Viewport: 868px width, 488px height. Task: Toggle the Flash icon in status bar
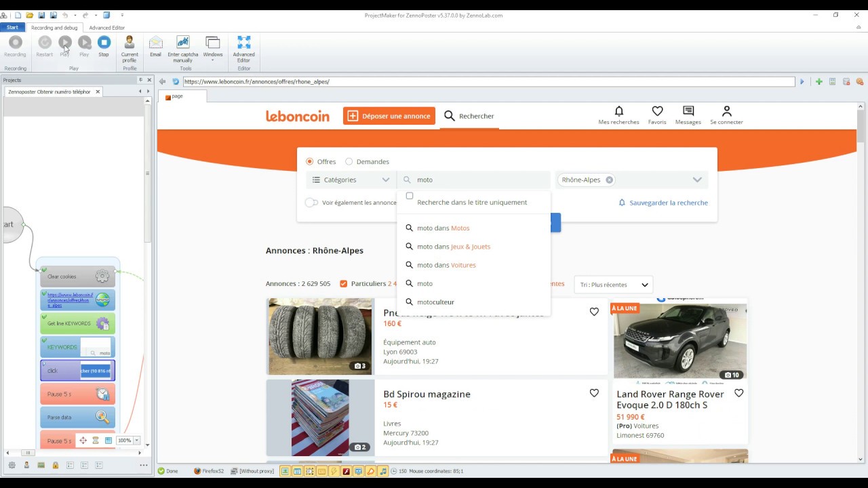tap(345, 471)
